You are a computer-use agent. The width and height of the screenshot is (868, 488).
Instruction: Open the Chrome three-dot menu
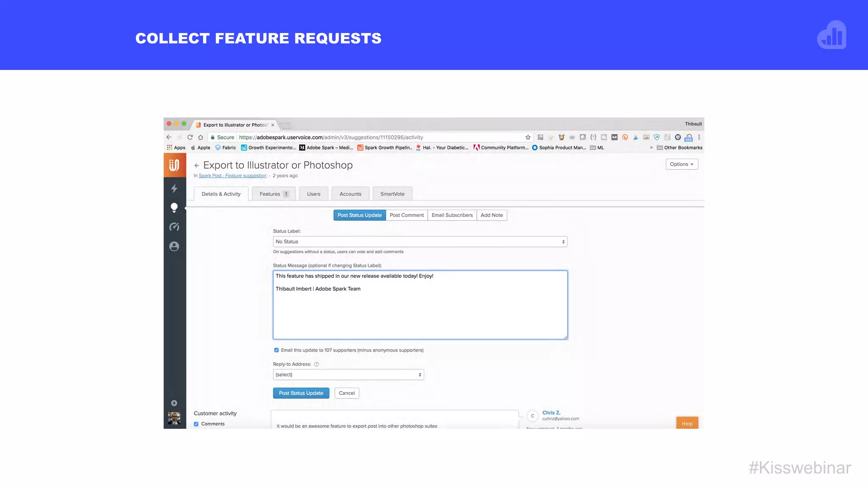(x=699, y=137)
